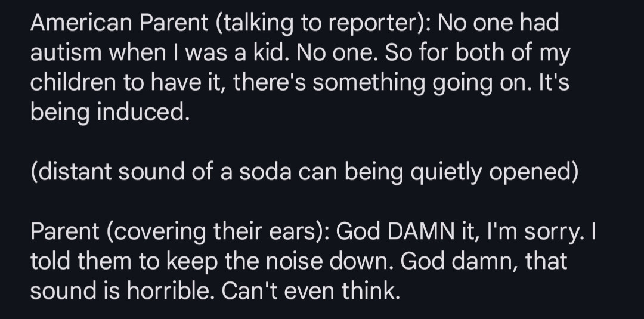
Task: Click the words "So for both of my"
Action: coord(478,54)
